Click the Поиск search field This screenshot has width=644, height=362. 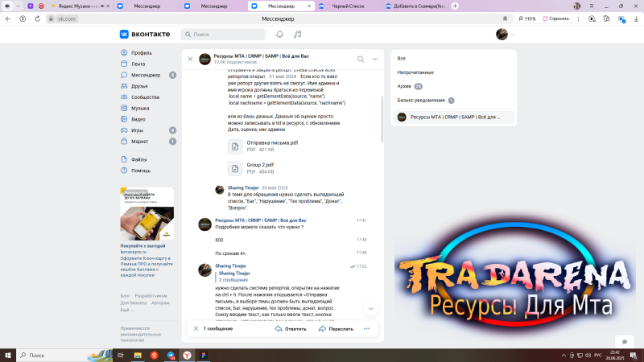coord(223,35)
